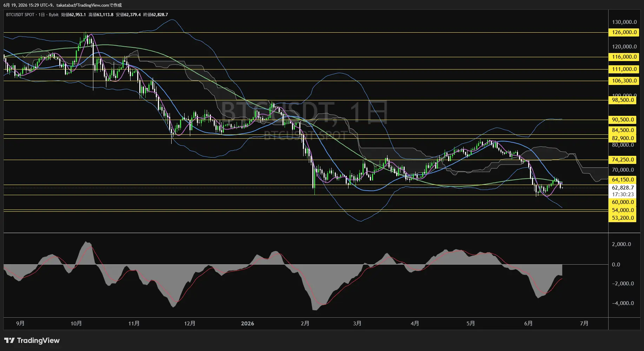The image size is (644, 351).
Task: Click the 53,200.0 yellow price label
Action: [623, 218]
